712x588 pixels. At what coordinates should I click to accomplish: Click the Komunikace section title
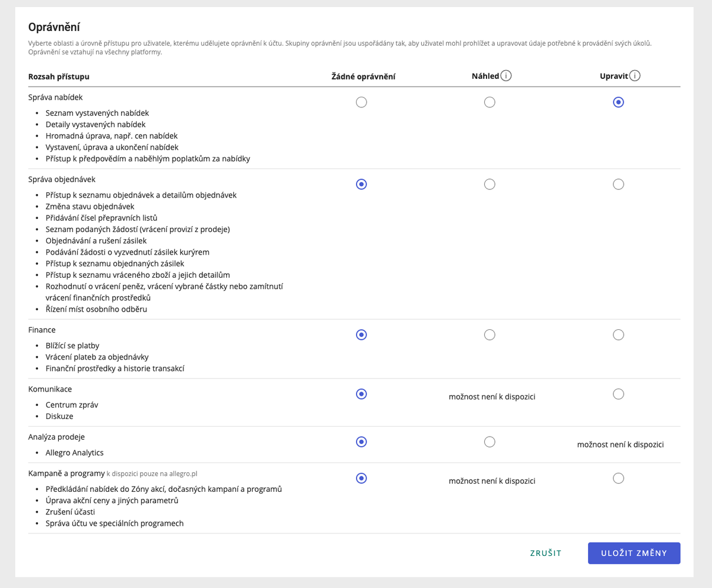(50, 389)
